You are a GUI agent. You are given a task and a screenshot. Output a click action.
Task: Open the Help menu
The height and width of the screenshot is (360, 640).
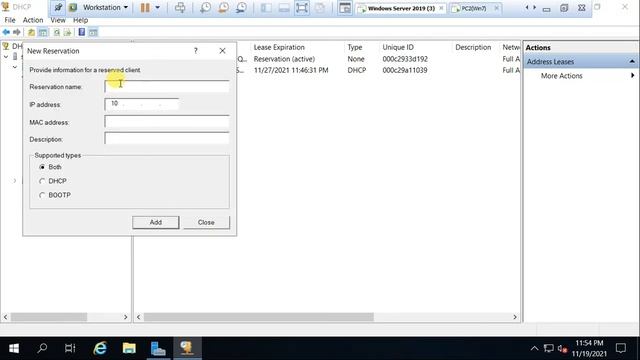tap(80, 20)
